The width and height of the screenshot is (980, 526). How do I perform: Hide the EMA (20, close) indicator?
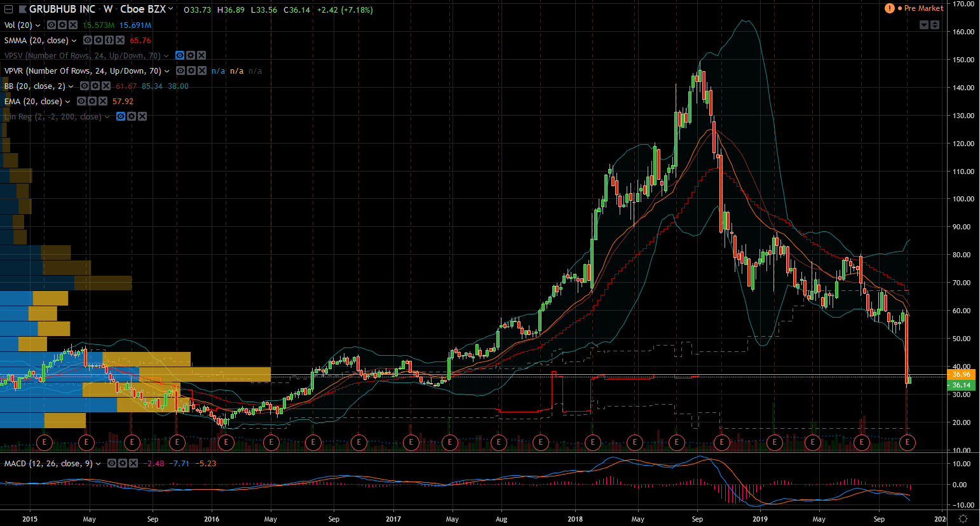click(81, 101)
